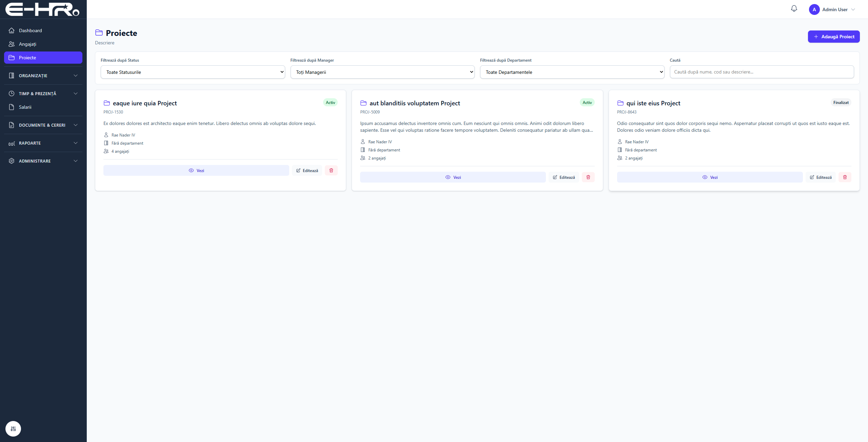Expand the ADMINISTRARE chevron

point(76,161)
